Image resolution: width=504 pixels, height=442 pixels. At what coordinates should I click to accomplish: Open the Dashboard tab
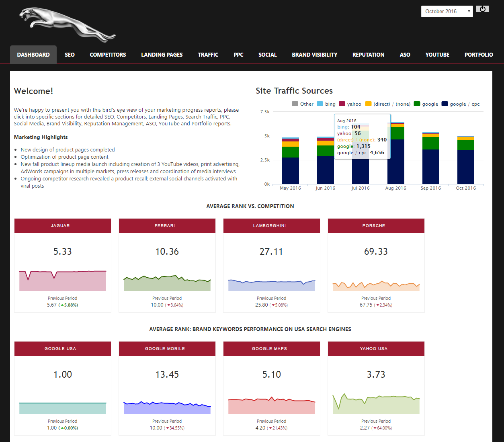[33, 55]
